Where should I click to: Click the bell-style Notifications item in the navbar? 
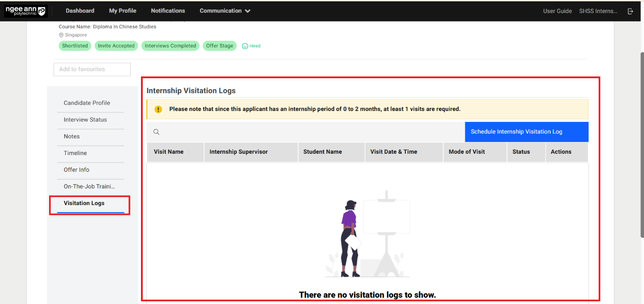point(168,10)
